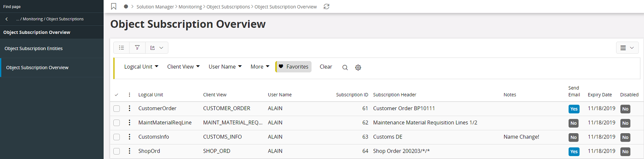Open the list view icon in the toolbar

tap(121, 48)
